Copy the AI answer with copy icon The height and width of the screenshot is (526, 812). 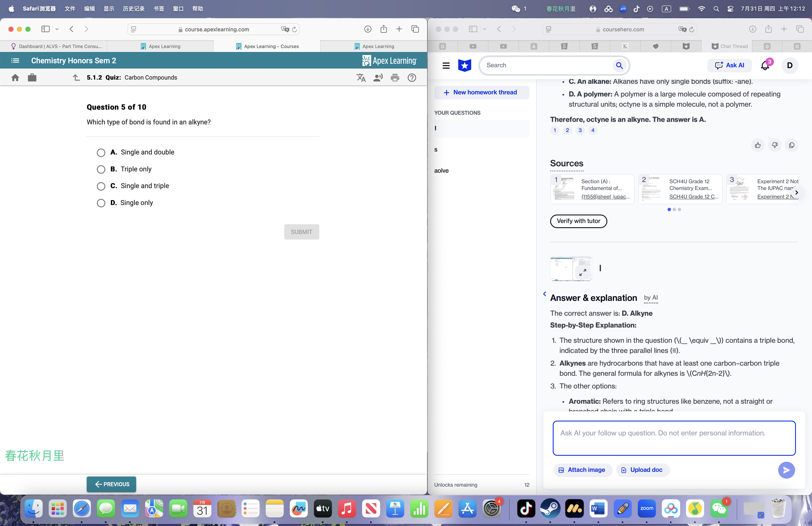(791, 145)
